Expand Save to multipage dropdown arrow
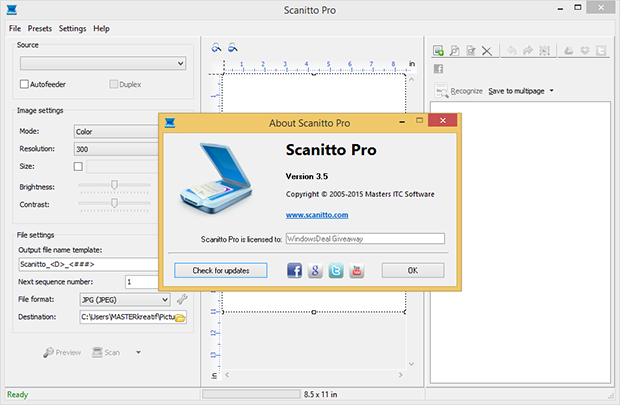This screenshot has width=620, height=405. click(x=552, y=91)
